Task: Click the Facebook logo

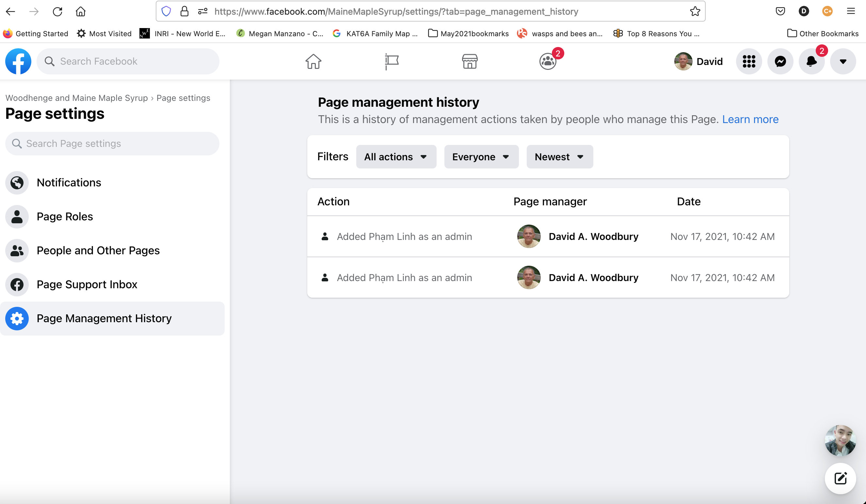Action: 18,61
